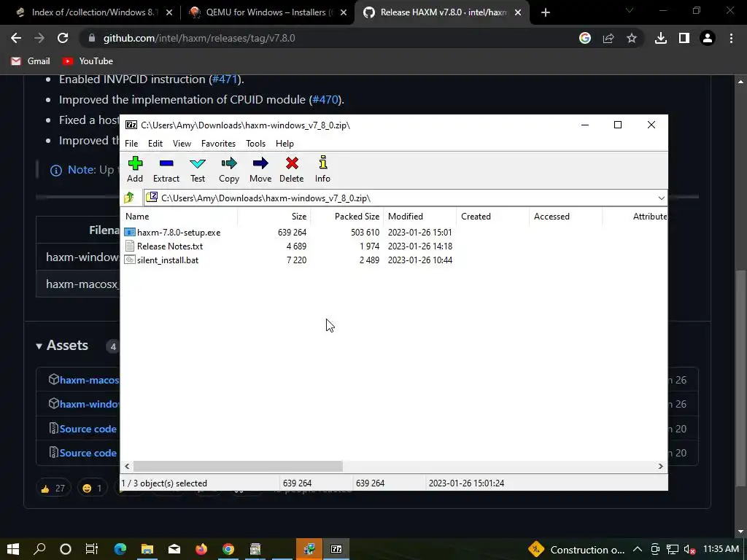This screenshot has width=747, height=560.
Task: Reload the GitHub page
Action: pyautogui.click(x=63, y=38)
